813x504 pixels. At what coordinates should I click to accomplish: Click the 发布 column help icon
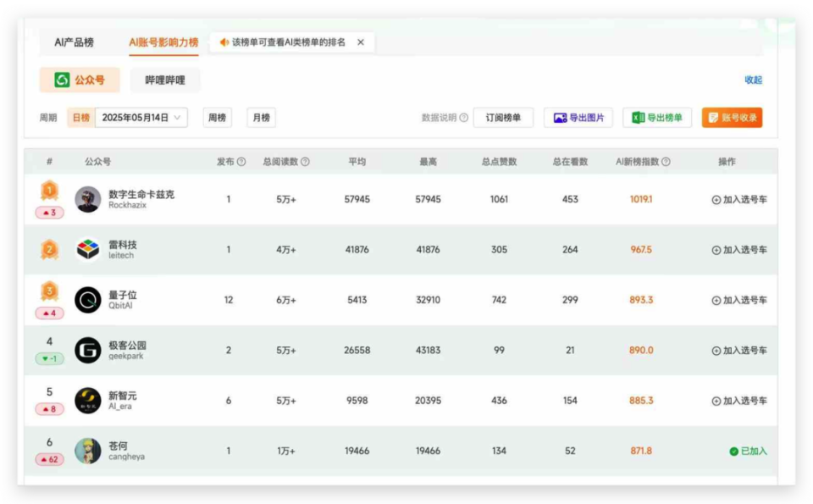(x=241, y=162)
